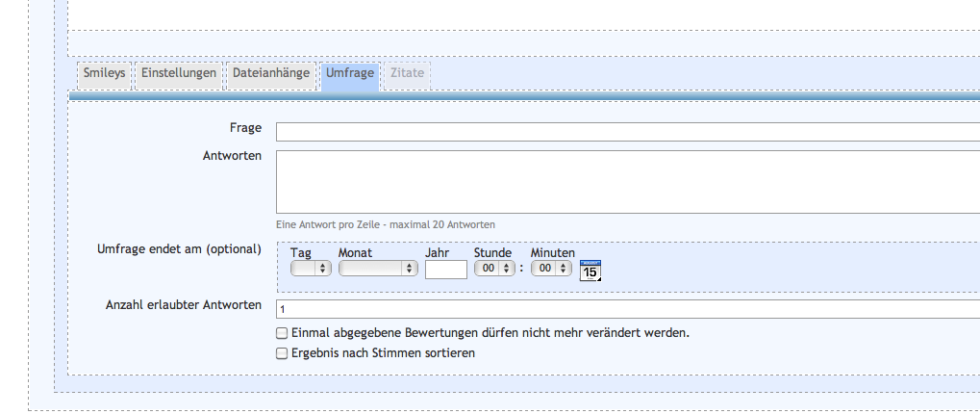Screen dimensions: 980x414
Task: Click the Jahr input box
Action: coord(445,270)
